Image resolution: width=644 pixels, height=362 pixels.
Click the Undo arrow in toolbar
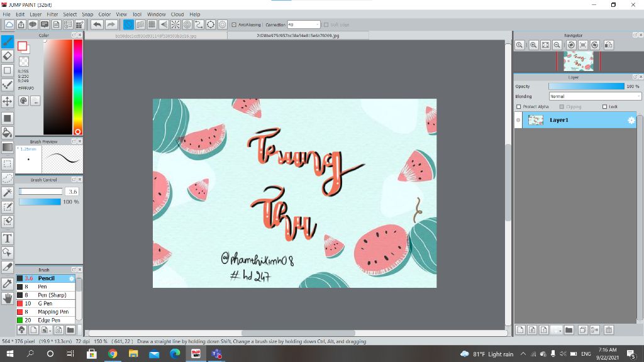[97, 25]
